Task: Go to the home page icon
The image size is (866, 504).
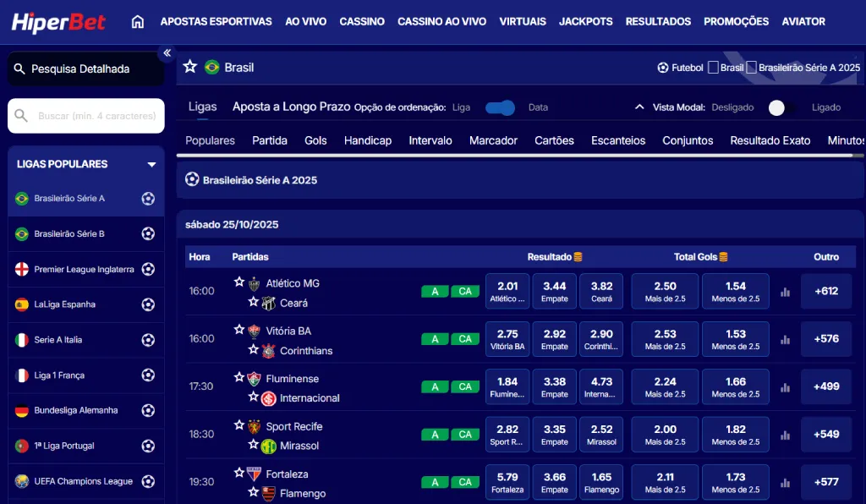Action: (138, 21)
